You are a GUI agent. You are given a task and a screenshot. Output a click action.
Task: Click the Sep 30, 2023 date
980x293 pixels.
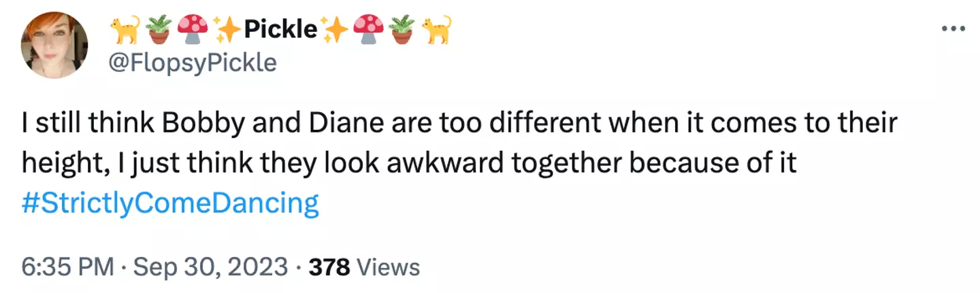(210, 267)
